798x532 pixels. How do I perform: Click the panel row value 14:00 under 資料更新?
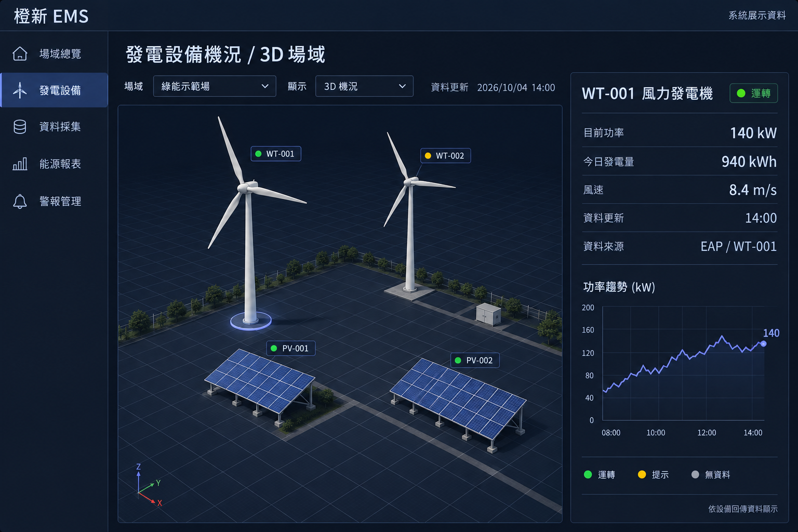[761, 218]
